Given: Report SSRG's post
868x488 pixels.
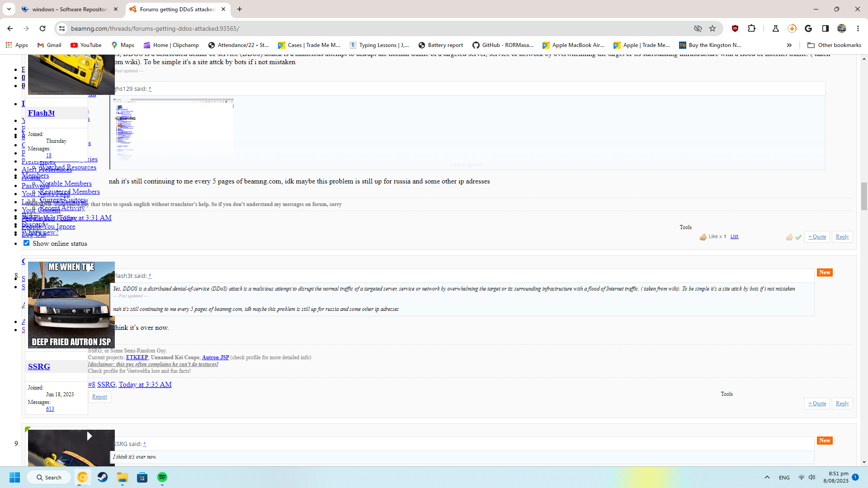Looking at the screenshot, I should click(x=99, y=397).
